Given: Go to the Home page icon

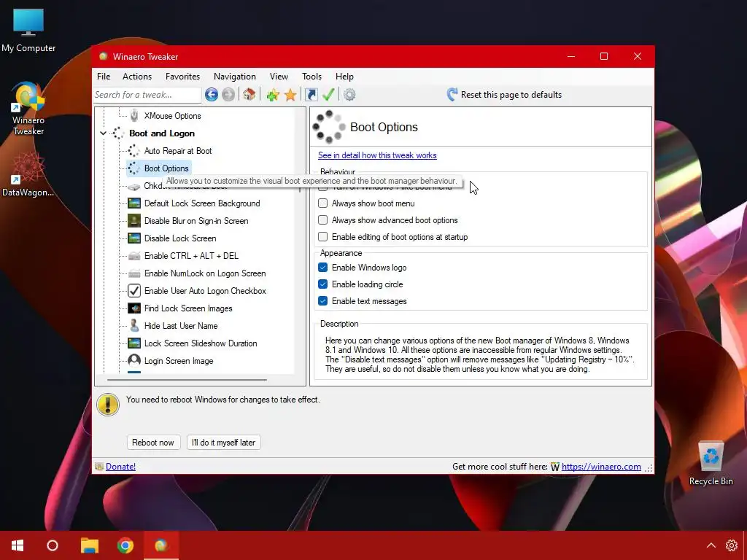Looking at the screenshot, I should click(x=249, y=94).
